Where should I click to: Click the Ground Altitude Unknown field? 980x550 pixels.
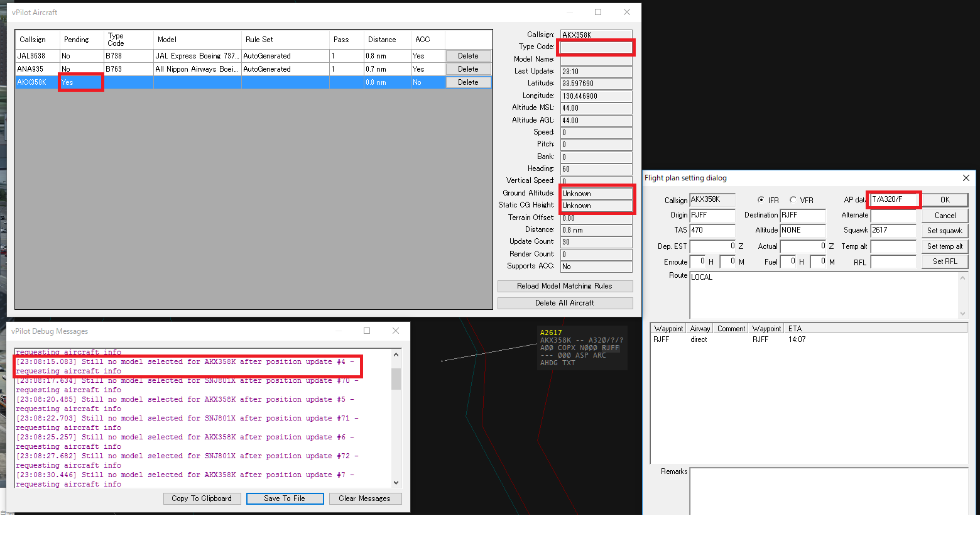pos(596,194)
